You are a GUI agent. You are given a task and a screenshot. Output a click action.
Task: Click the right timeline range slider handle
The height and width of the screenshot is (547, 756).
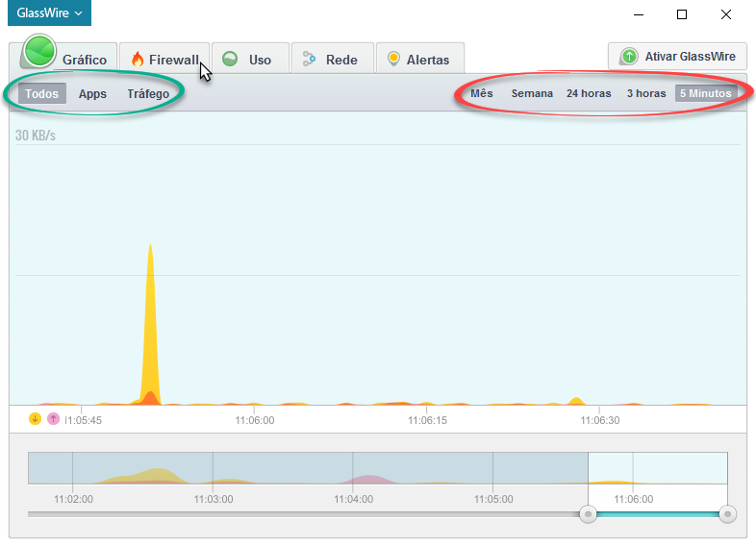[727, 514]
